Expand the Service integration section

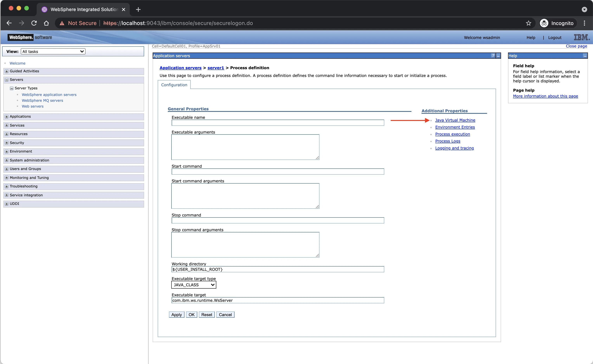point(7,195)
